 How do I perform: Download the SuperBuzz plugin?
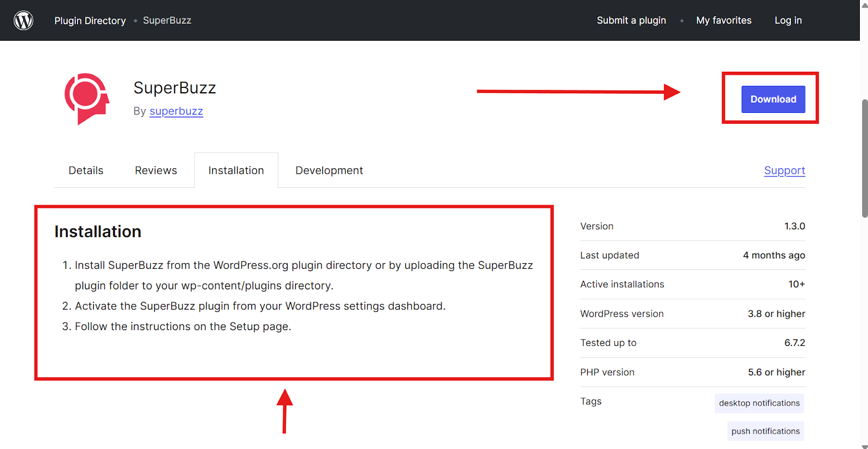[x=773, y=99]
